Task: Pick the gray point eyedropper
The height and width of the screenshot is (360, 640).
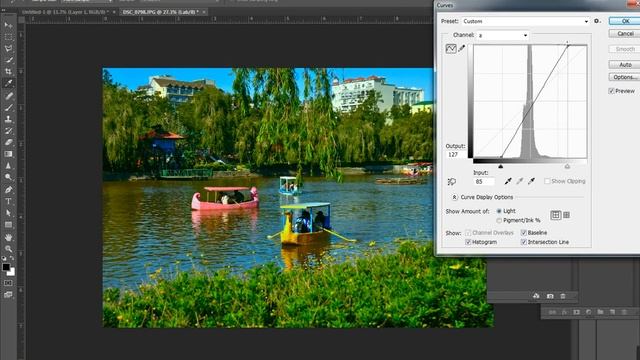Action: point(520,181)
